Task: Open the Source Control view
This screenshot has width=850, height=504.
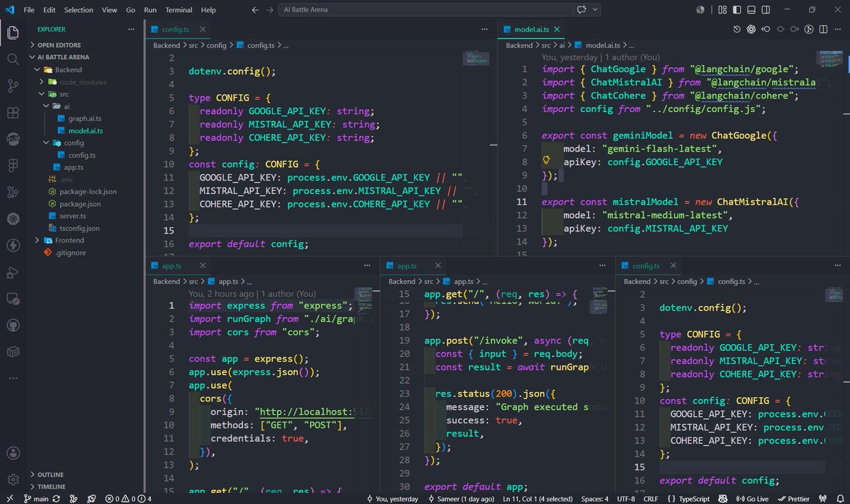Action: 13,86
